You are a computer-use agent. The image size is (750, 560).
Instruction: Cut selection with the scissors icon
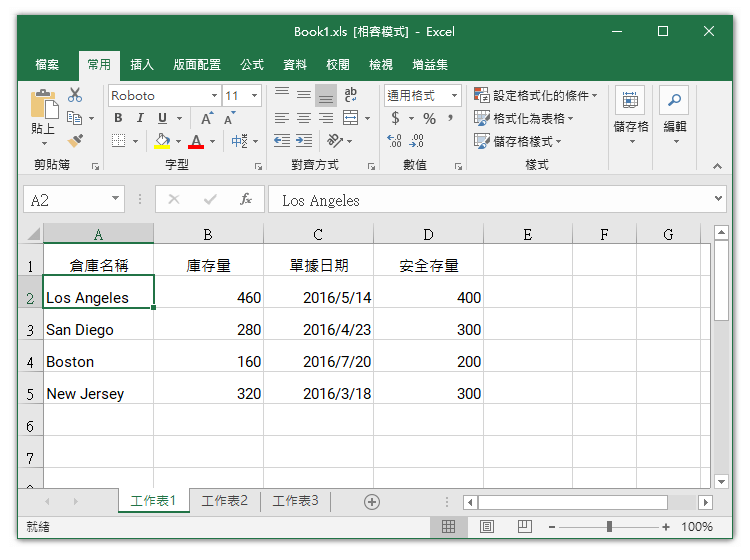(x=75, y=95)
